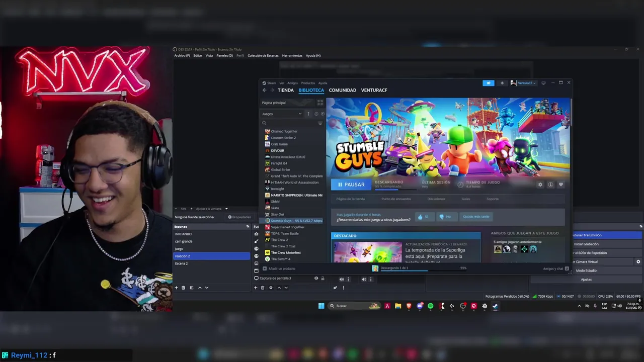Image resolution: width=644 pixels, height=362 pixels.
Task: Open OBS Colección de Escenas menu
Action: pos(263,55)
